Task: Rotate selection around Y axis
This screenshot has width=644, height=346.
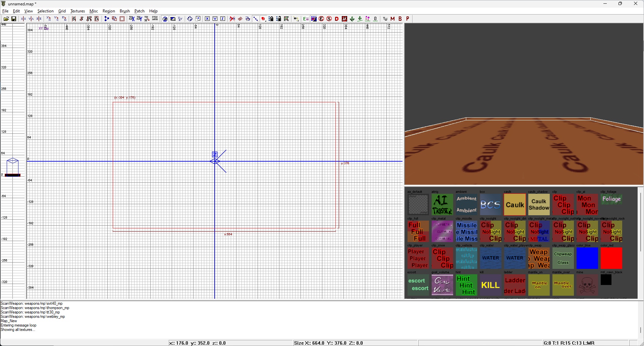Action: click(56, 19)
